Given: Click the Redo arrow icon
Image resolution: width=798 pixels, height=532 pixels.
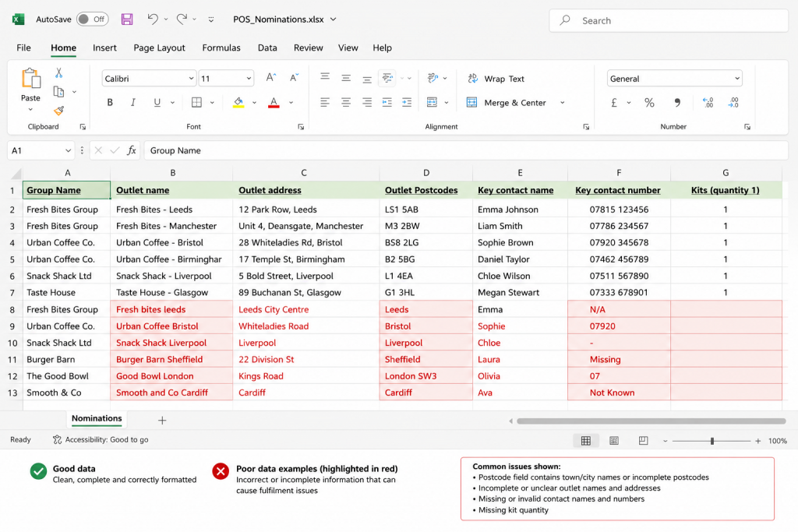Looking at the screenshot, I should [x=182, y=19].
